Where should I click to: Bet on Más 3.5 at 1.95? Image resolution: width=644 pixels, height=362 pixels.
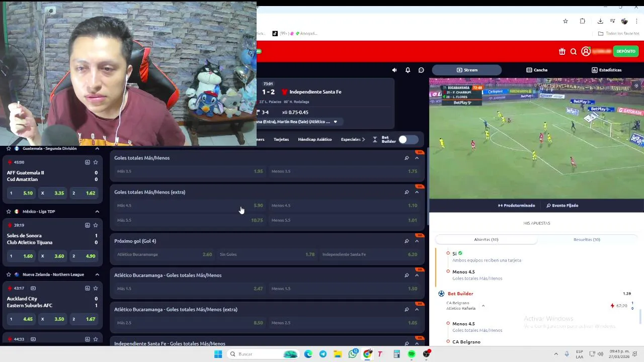(190, 171)
